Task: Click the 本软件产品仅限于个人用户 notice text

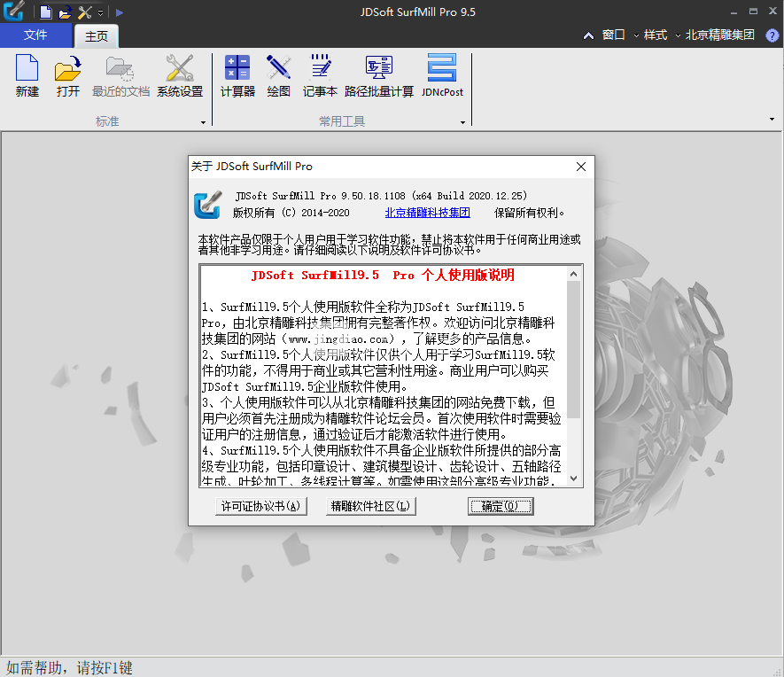Action: [x=390, y=245]
